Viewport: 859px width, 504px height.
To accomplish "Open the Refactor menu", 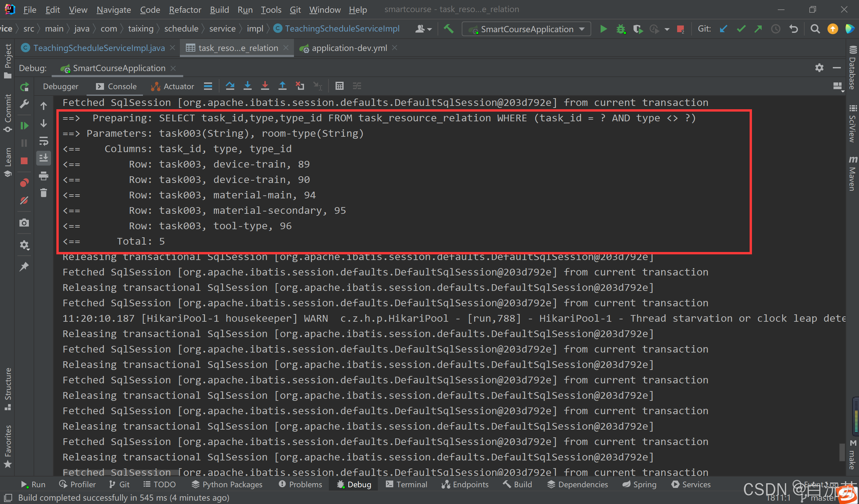I will pyautogui.click(x=185, y=10).
